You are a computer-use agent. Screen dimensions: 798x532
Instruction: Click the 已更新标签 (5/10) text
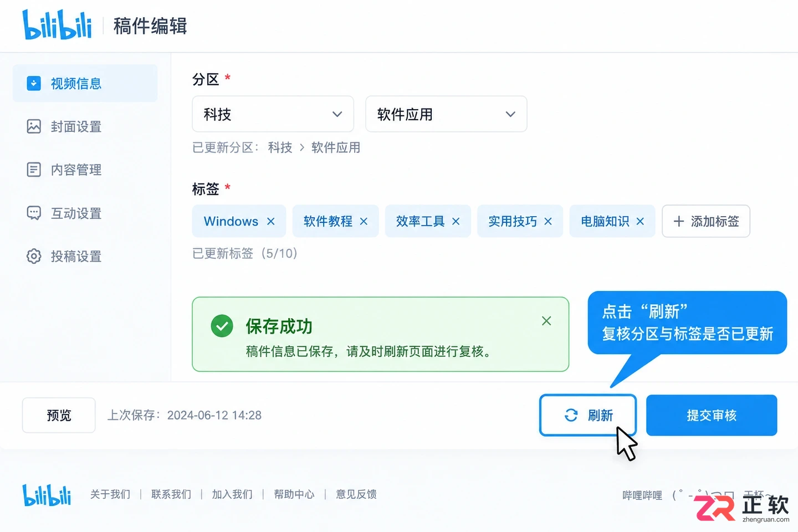coord(245,253)
